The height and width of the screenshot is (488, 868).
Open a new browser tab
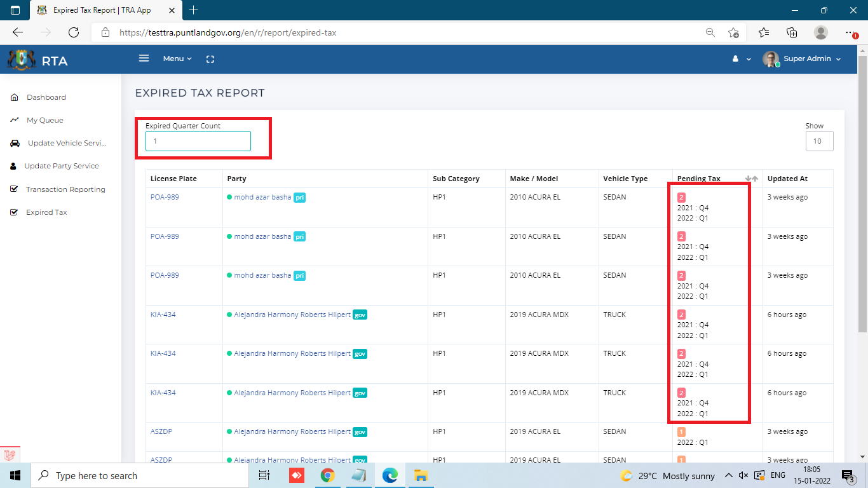tap(194, 10)
